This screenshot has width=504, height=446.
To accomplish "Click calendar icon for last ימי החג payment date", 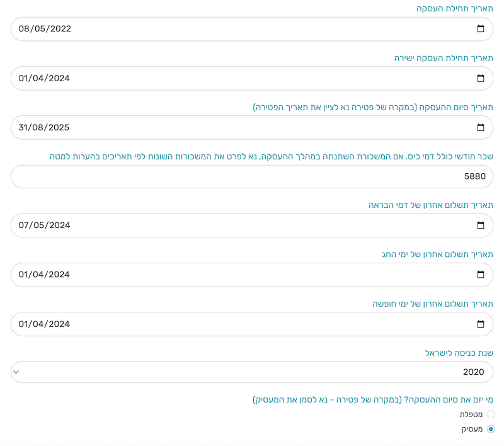I will pyautogui.click(x=481, y=275).
